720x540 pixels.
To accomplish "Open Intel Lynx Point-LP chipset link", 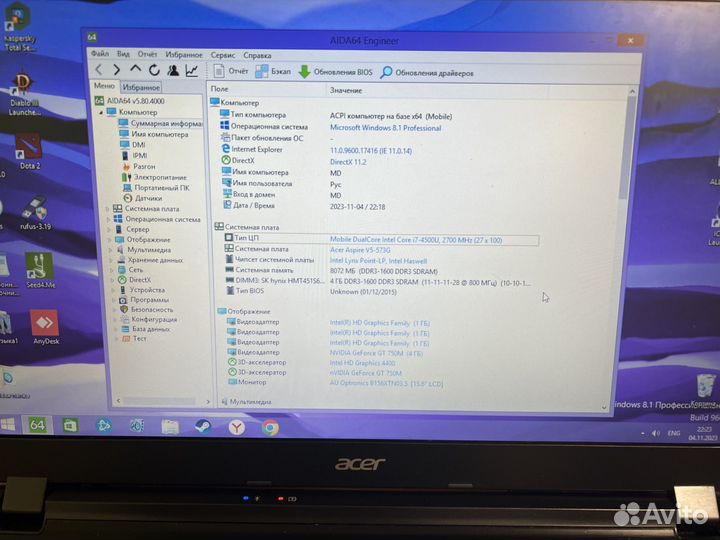I will pyautogui.click(x=378, y=260).
